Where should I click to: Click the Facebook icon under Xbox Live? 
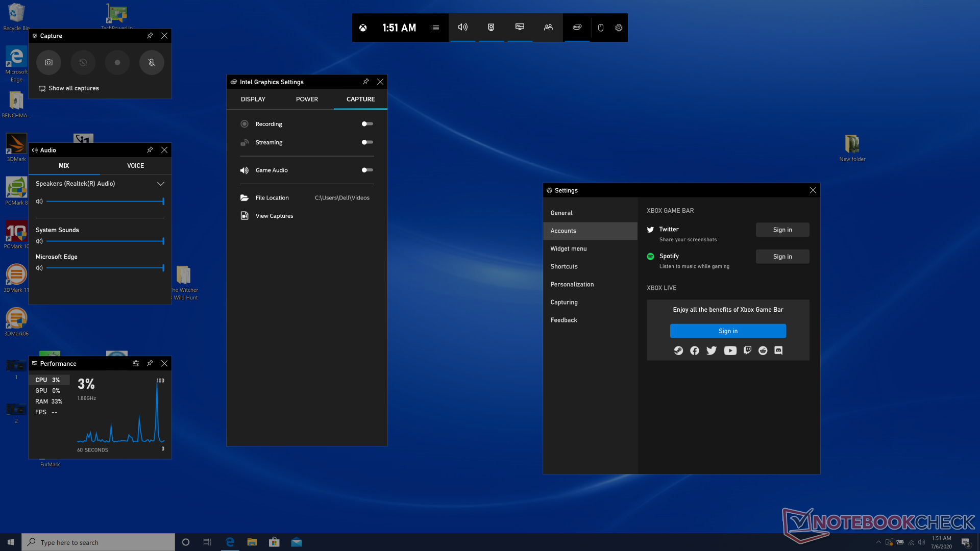(x=695, y=350)
